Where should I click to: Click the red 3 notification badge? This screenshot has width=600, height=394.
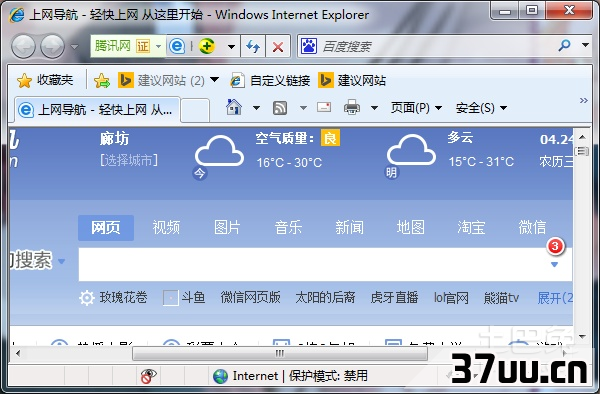(x=555, y=246)
